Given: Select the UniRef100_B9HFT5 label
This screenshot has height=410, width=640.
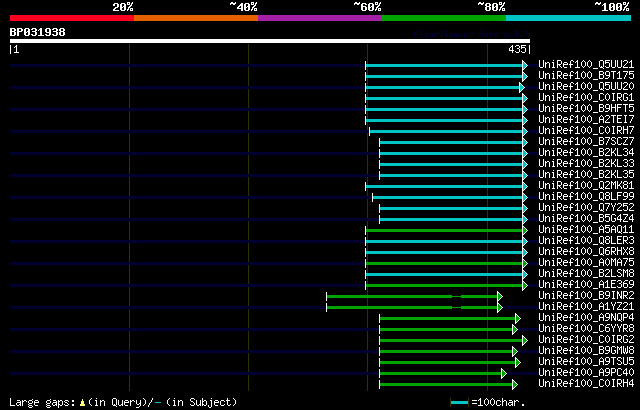Looking at the screenshot, I should (586, 109).
